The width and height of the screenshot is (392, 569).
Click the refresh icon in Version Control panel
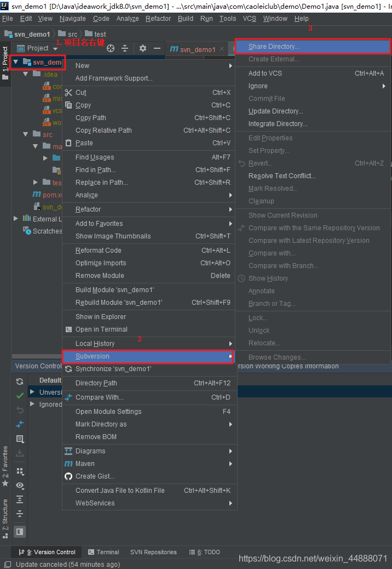click(x=20, y=382)
